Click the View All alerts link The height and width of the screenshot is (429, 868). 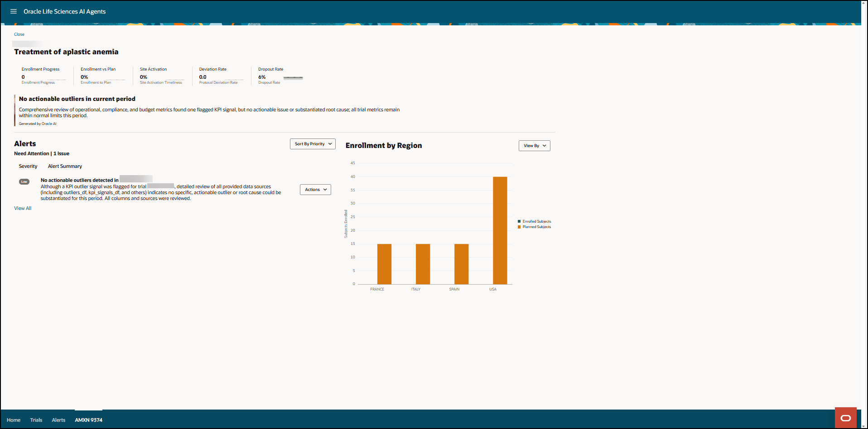tap(23, 209)
